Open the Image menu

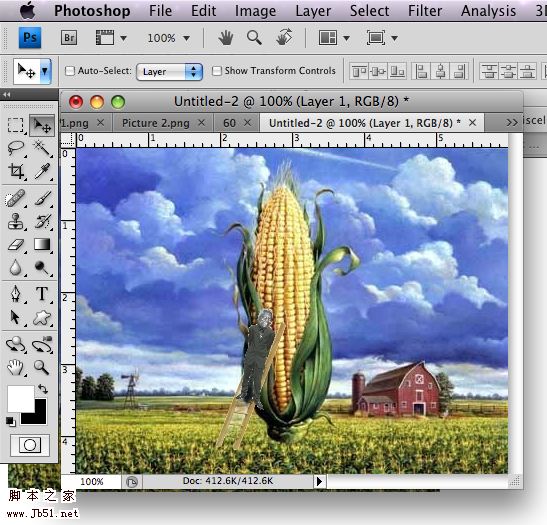(255, 11)
